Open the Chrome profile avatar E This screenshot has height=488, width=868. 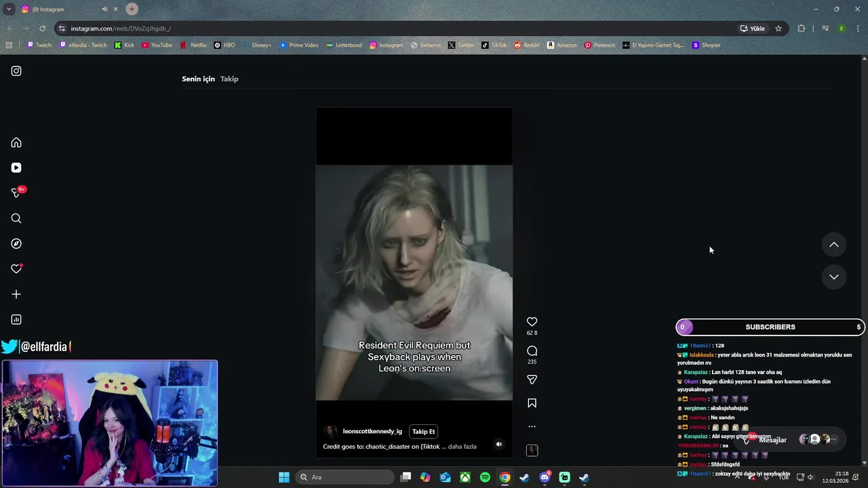point(842,28)
